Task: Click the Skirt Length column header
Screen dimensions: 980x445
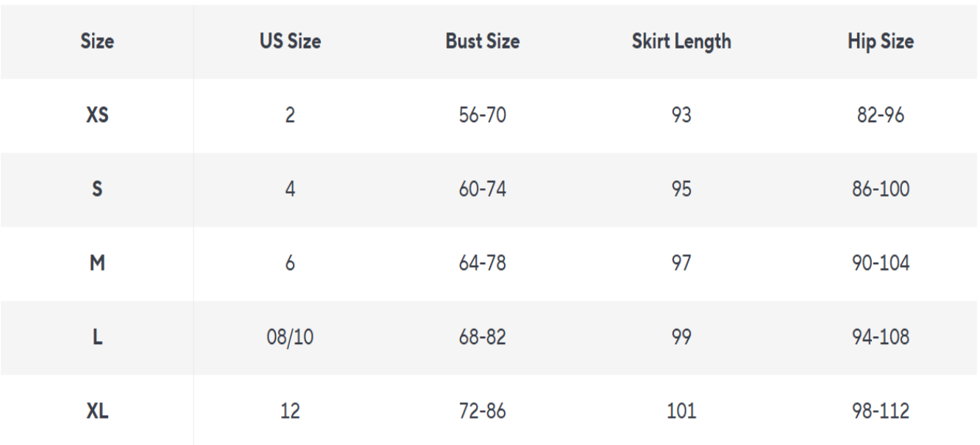Action: 681,41
